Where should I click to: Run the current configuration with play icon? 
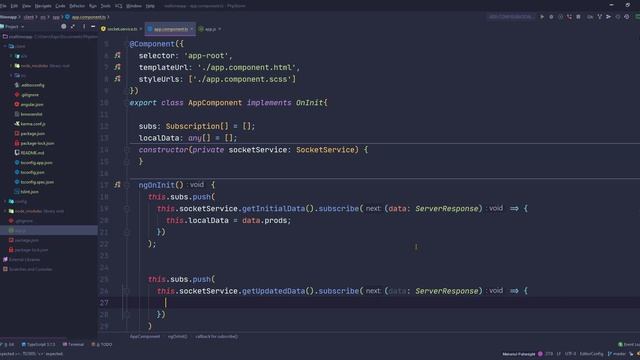coord(542,17)
